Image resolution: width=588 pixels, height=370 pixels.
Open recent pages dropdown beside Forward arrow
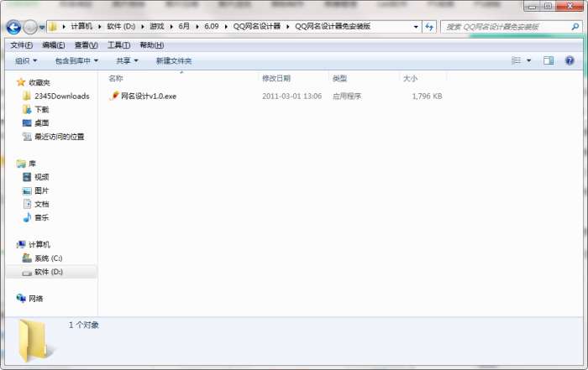pos(42,28)
